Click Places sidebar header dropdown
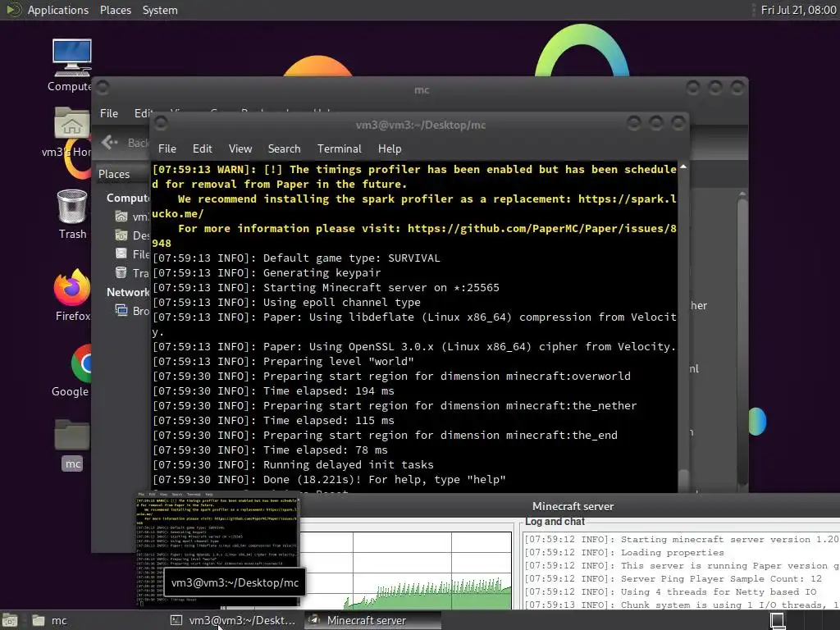This screenshot has height=630, width=840. click(123, 174)
